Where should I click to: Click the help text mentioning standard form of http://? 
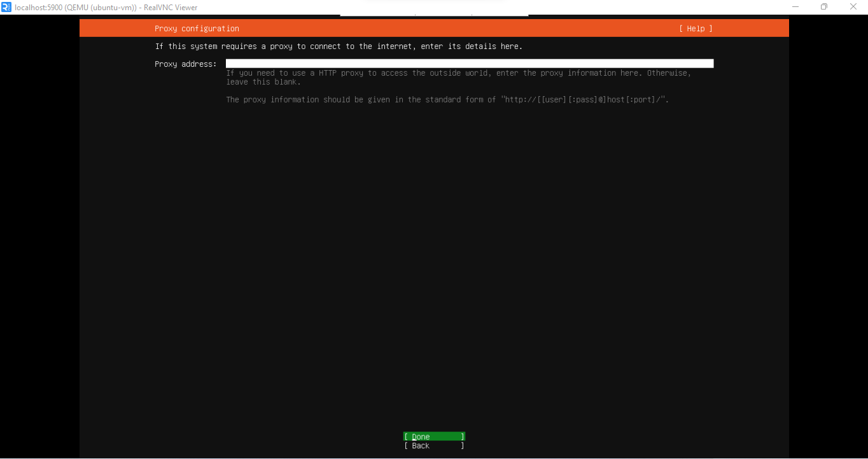447,100
